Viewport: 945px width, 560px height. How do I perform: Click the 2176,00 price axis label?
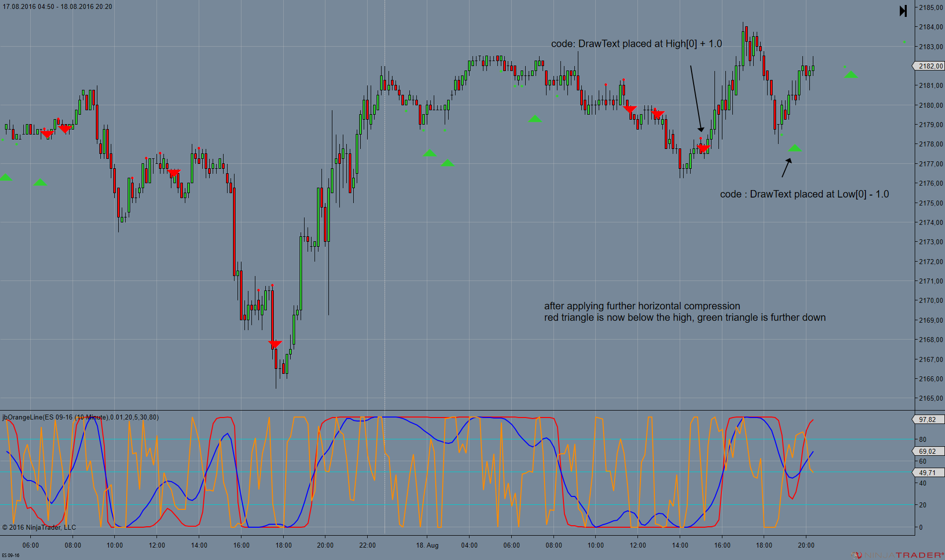(x=931, y=183)
